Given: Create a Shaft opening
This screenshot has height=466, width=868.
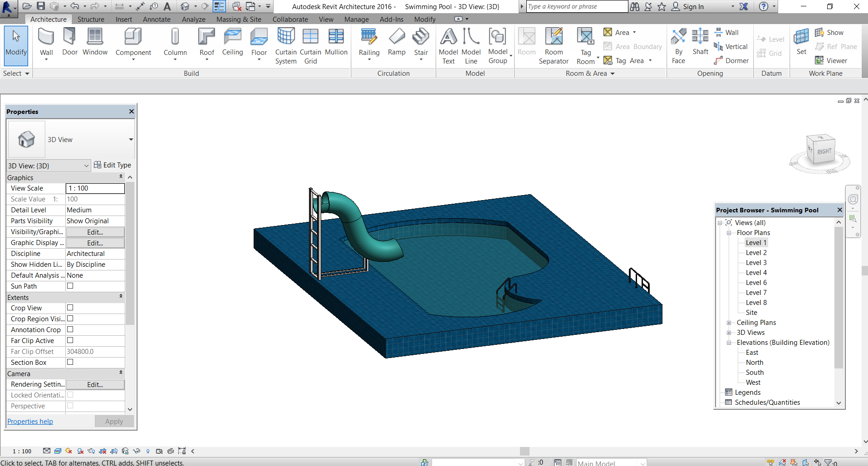Looking at the screenshot, I should point(700,43).
